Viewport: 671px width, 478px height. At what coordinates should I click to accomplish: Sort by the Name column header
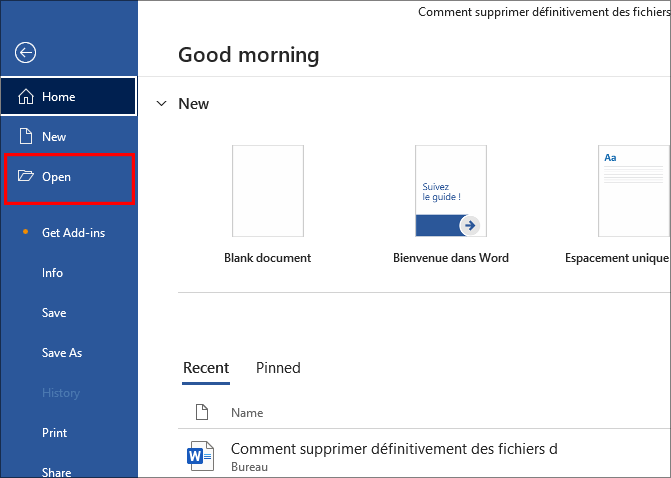click(247, 413)
